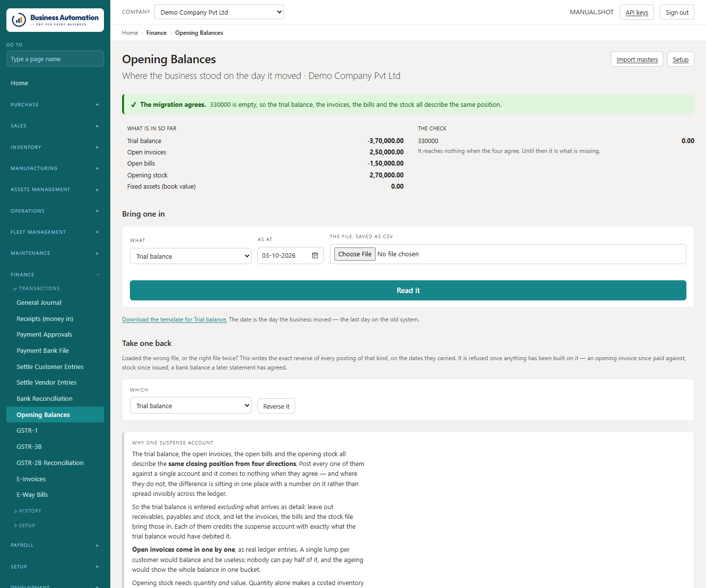Open General Journal from the sidebar
Viewport: 706px width, 588px height.
(x=55, y=303)
